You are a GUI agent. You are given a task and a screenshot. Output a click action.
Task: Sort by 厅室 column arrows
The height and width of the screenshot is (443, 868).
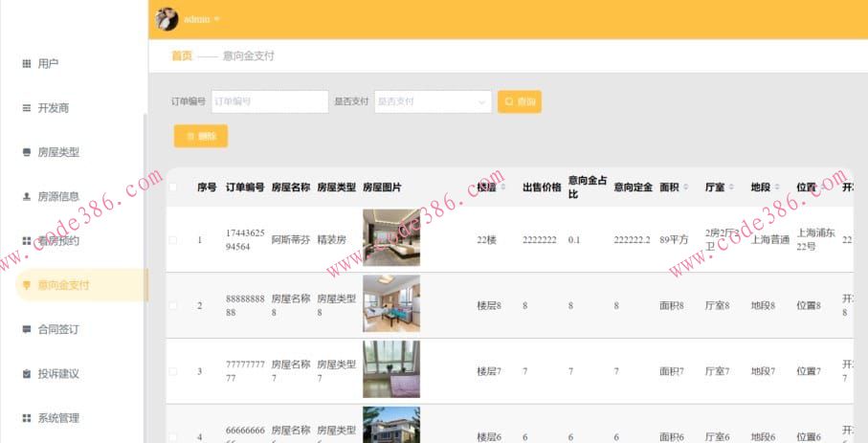coord(731,188)
